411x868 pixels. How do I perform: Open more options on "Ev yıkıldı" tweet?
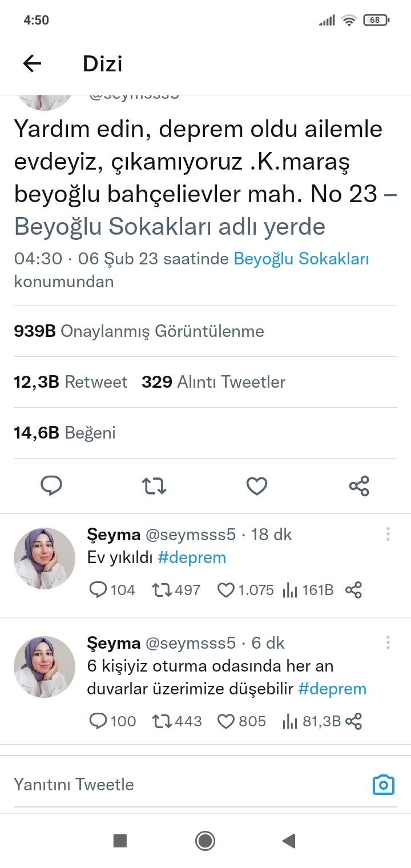(x=388, y=534)
